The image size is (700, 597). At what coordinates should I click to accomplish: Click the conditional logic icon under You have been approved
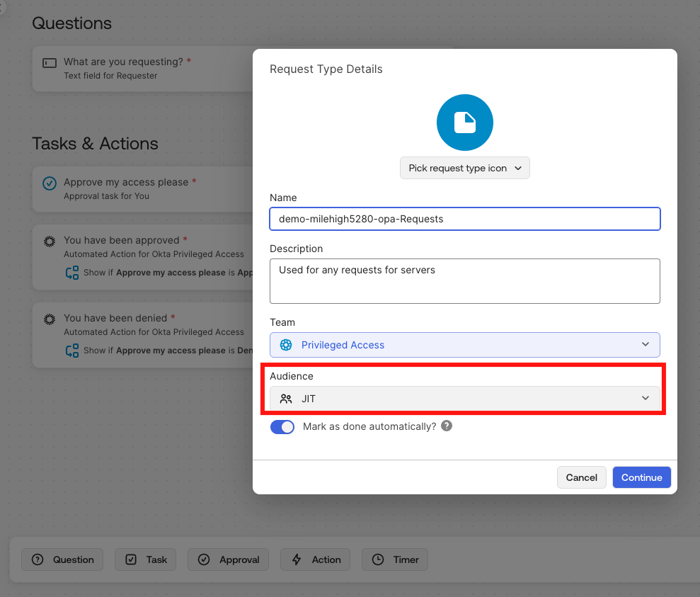click(x=71, y=273)
